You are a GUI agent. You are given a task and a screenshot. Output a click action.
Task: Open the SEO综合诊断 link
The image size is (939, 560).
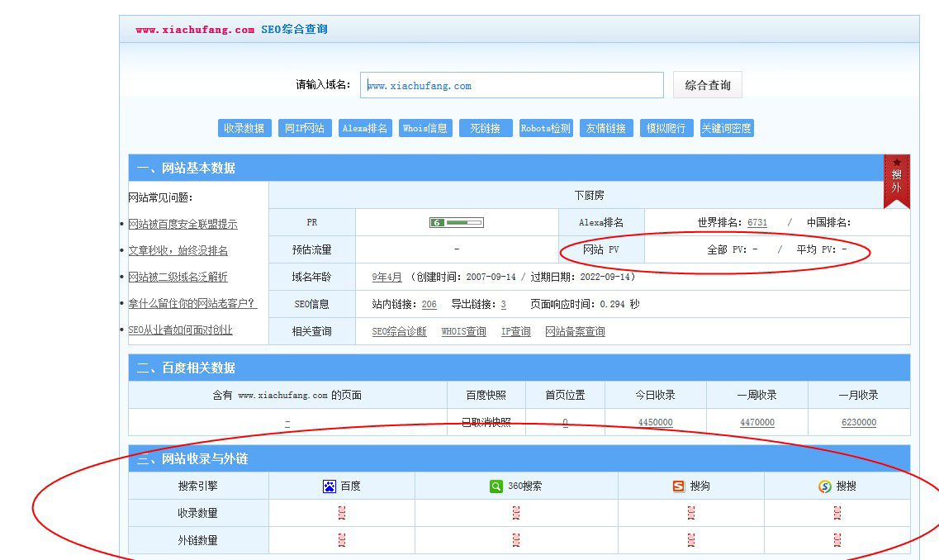(x=399, y=331)
